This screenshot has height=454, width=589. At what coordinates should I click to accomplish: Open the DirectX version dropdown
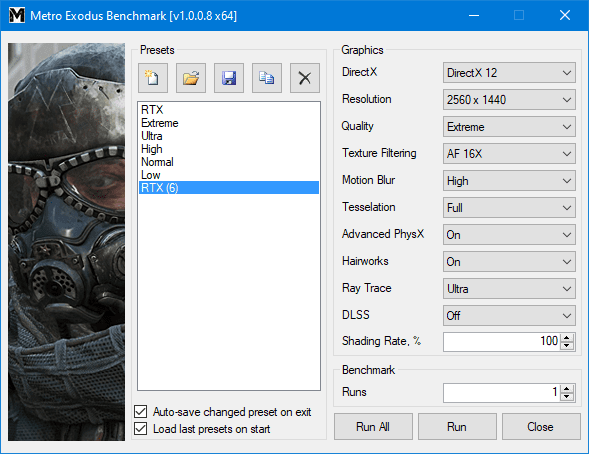pos(509,72)
